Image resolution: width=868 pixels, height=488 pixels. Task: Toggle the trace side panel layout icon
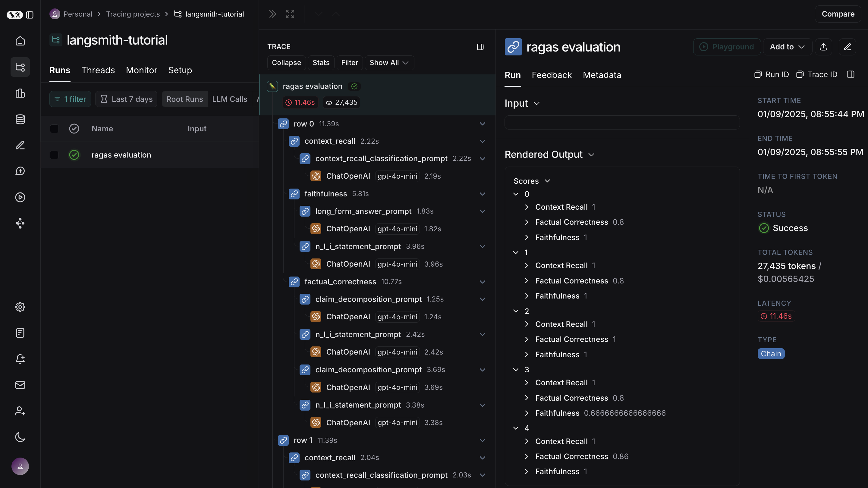tap(480, 47)
